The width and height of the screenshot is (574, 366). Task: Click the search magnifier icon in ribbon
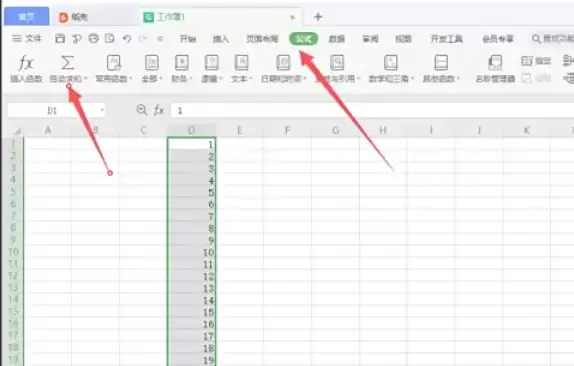[x=536, y=38]
